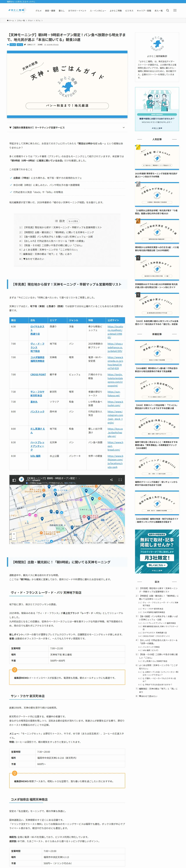Toggle the map's sidebar panel icon
186x868 pixels.
(x=14, y=480)
